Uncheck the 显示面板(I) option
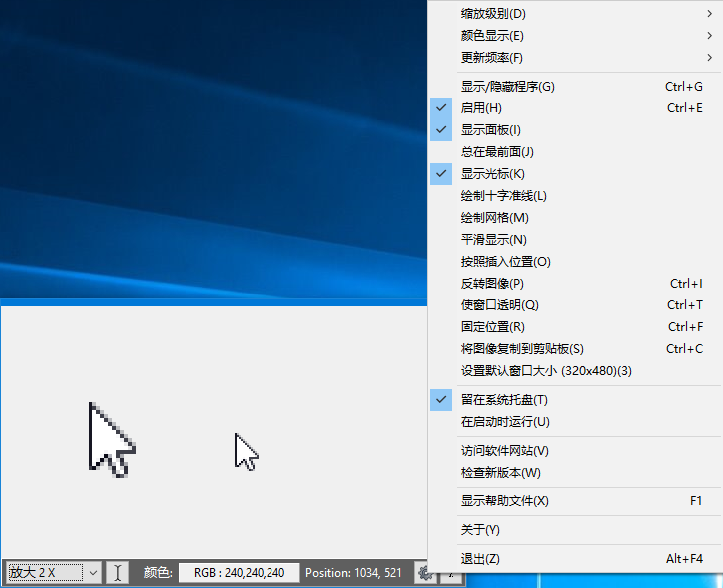723x588 pixels. [575, 130]
